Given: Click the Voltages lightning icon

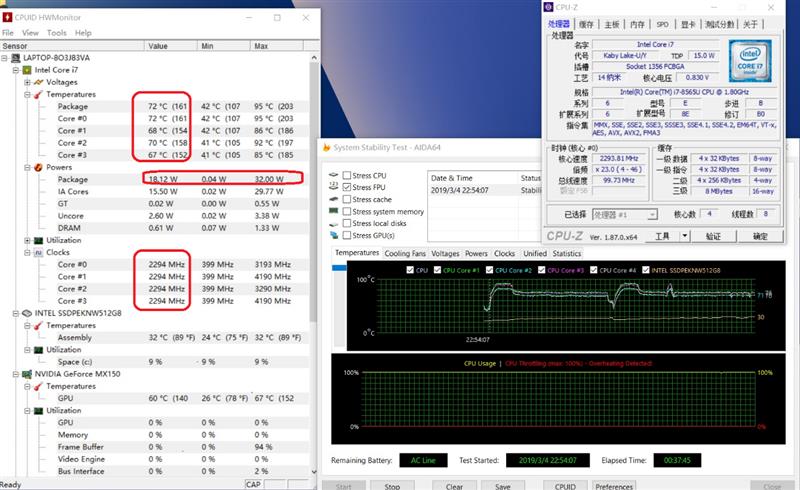Looking at the screenshot, I should point(37,82).
